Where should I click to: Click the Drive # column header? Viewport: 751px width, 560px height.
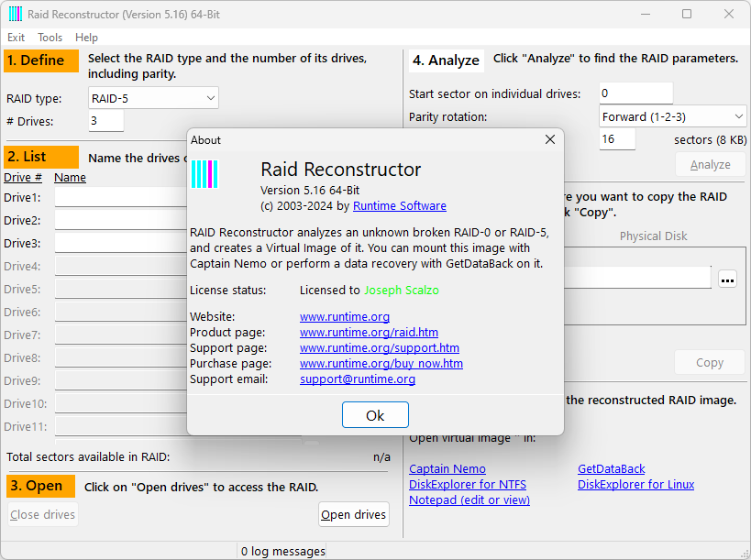(x=23, y=178)
